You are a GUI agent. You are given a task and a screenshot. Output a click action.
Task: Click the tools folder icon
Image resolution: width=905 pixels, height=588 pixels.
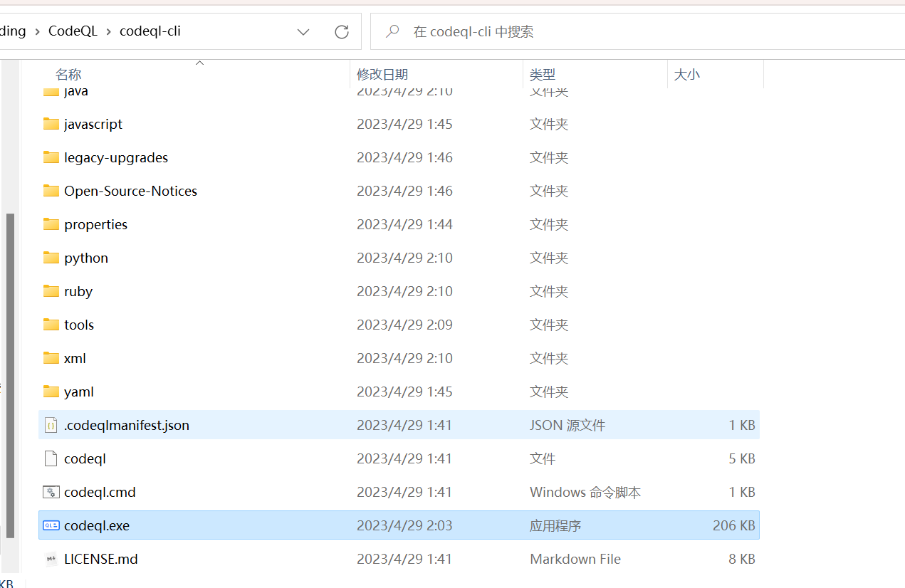coord(51,325)
